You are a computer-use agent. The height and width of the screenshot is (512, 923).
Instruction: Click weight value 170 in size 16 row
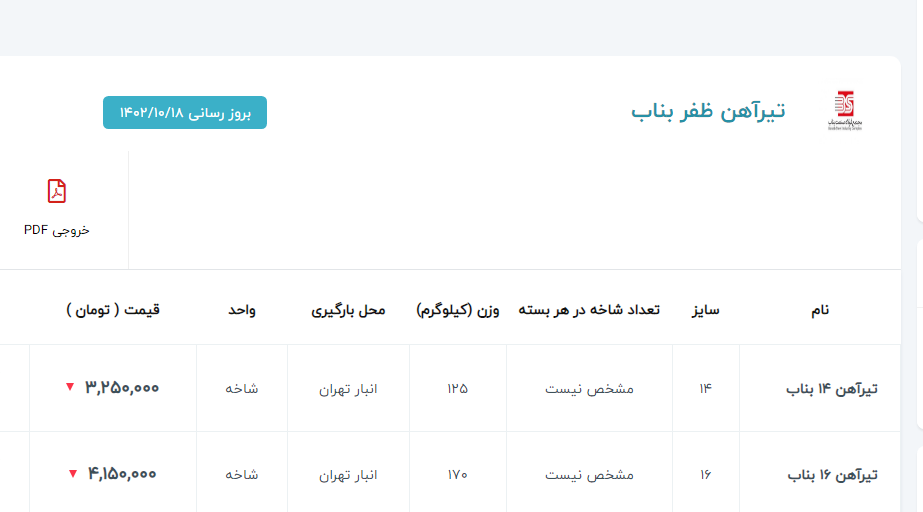457,475
